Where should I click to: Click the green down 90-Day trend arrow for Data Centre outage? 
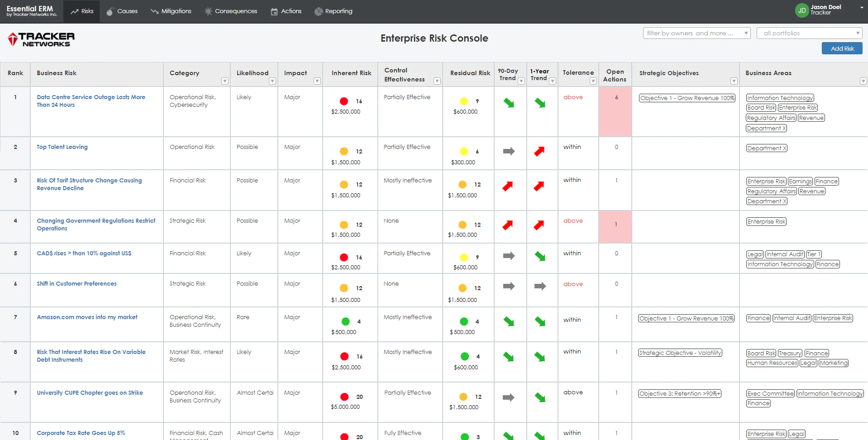(509, 103)
